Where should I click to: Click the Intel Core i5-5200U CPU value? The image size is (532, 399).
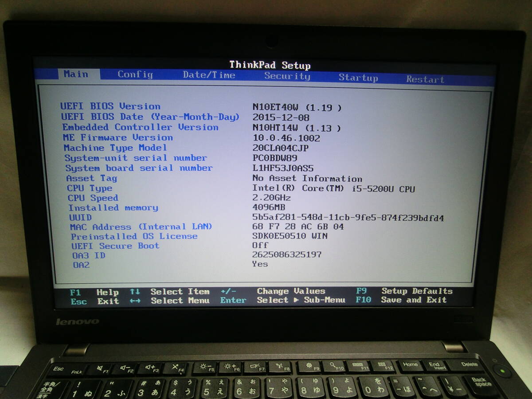pyautogui.click(x=334, y=189)
